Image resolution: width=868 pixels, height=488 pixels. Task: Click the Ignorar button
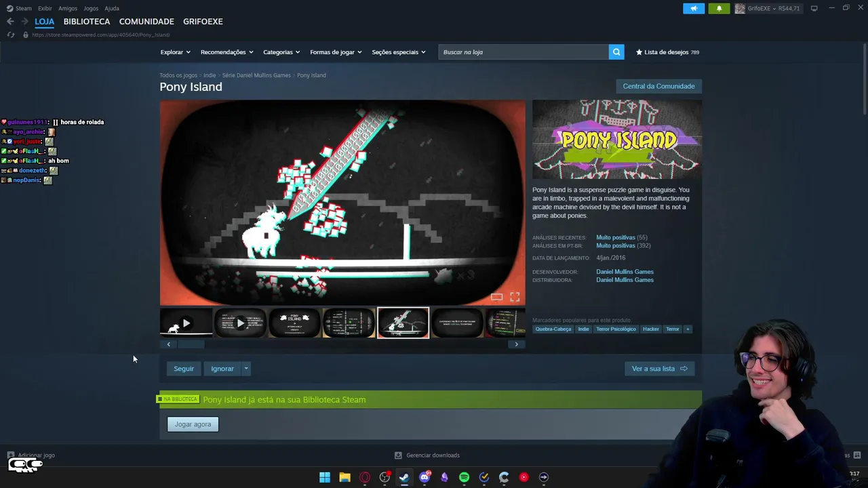(x=222, y=369)
